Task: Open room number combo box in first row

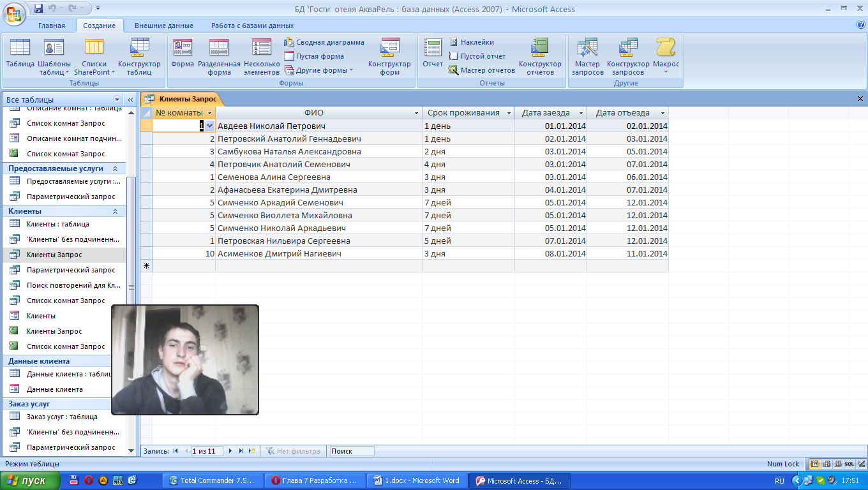Action: 209,126
